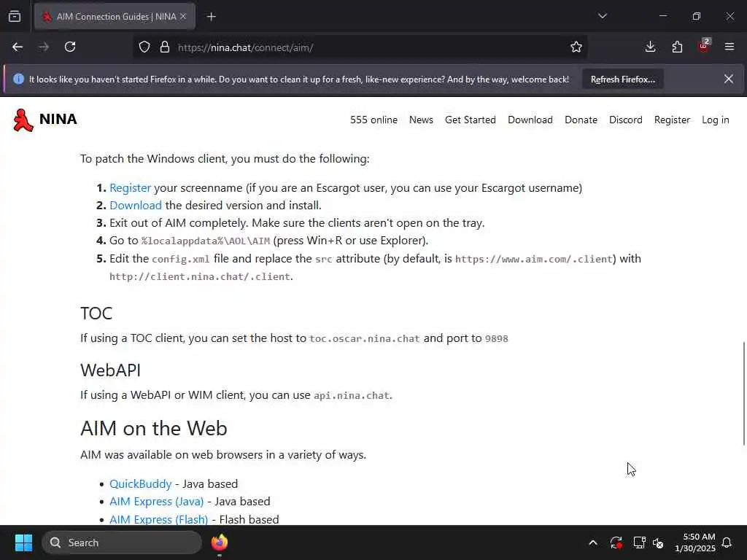Reload the current page
The width and height of the screenshot is (747, 560).
pyautogui.click(x=70, y=47)
